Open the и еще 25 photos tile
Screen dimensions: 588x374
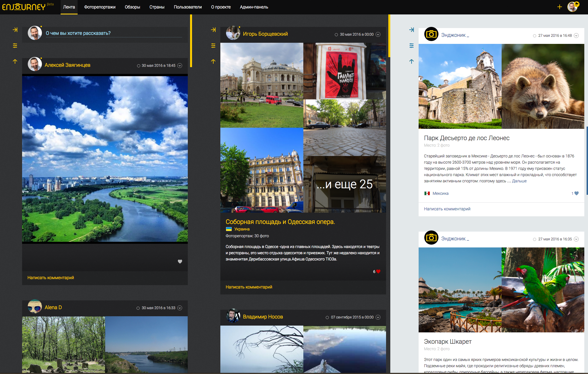click(345, 184)
